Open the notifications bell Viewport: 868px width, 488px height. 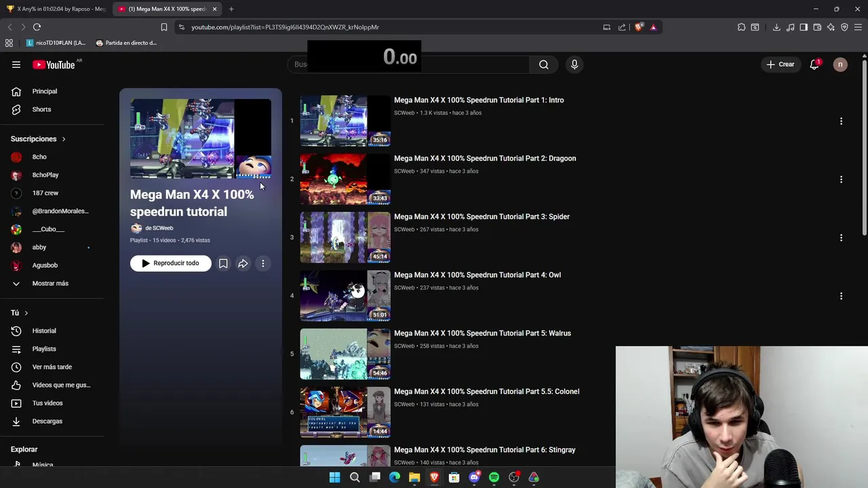814,64
